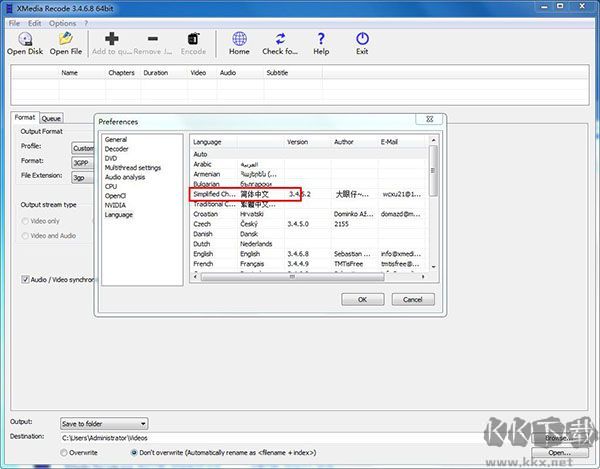Image resolution: width=600 pixels, height=469 pixels.
Task: Open the Save to folder dropdown
Action: click(x=104, y=423)
